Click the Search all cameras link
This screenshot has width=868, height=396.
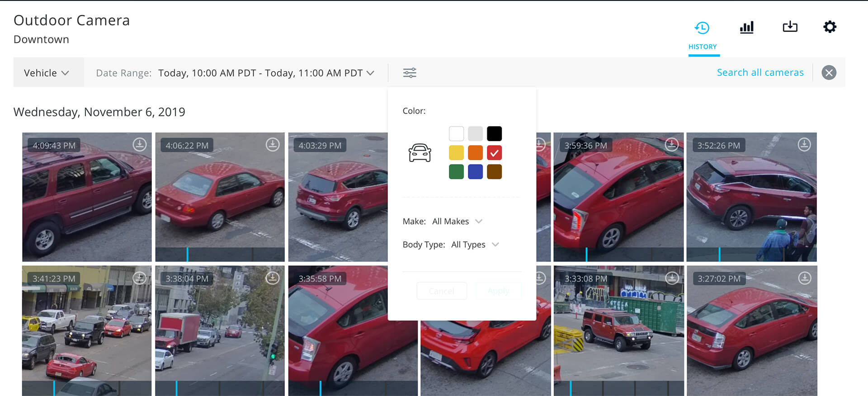click(x=760, y=72)
